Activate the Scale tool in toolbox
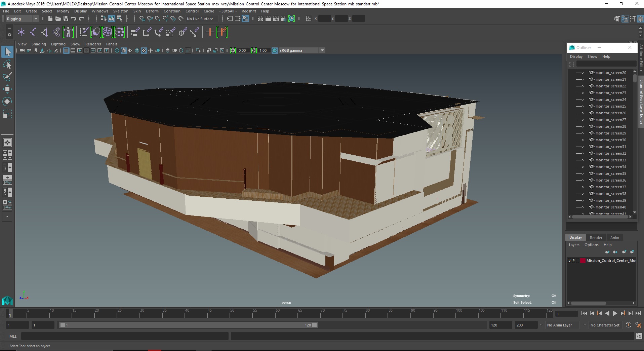Screen dimensions: 644x351 [7, 114]
